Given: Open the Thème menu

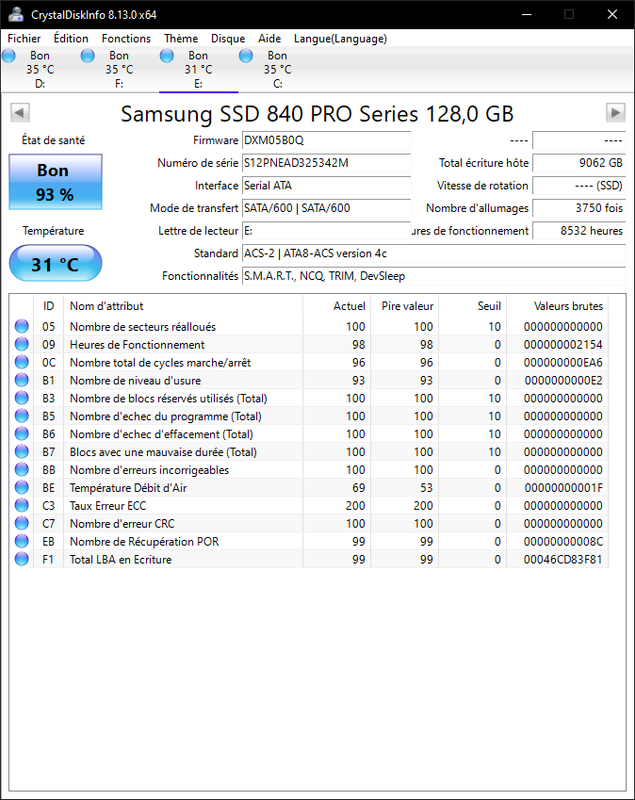Looking at the screenshot, I should [x=181, y=38].
